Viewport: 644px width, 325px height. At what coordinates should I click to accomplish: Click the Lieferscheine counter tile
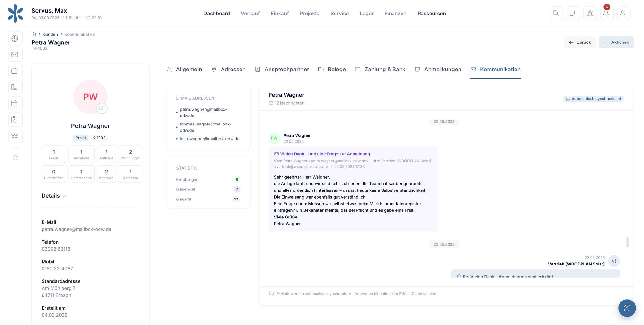point(81,174)
